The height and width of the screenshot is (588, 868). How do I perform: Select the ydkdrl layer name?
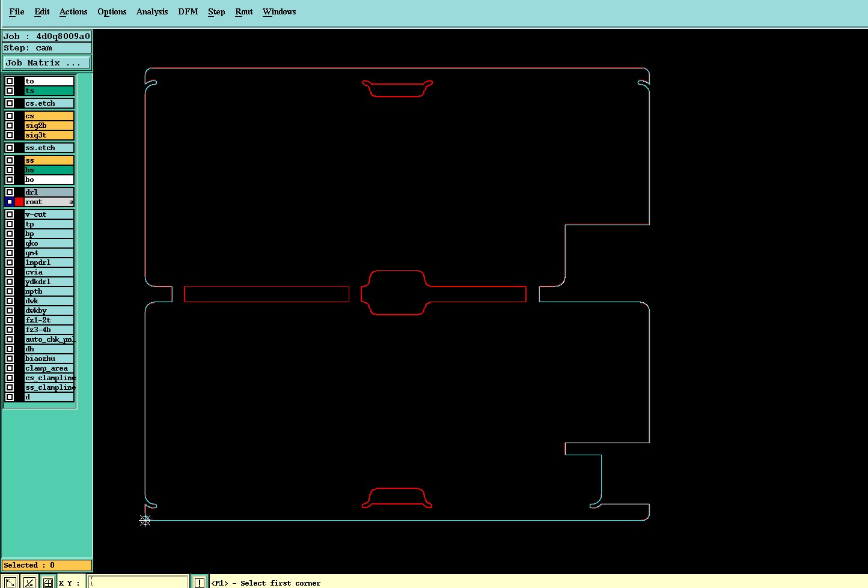pyautogui.click(x=49, y=282)
